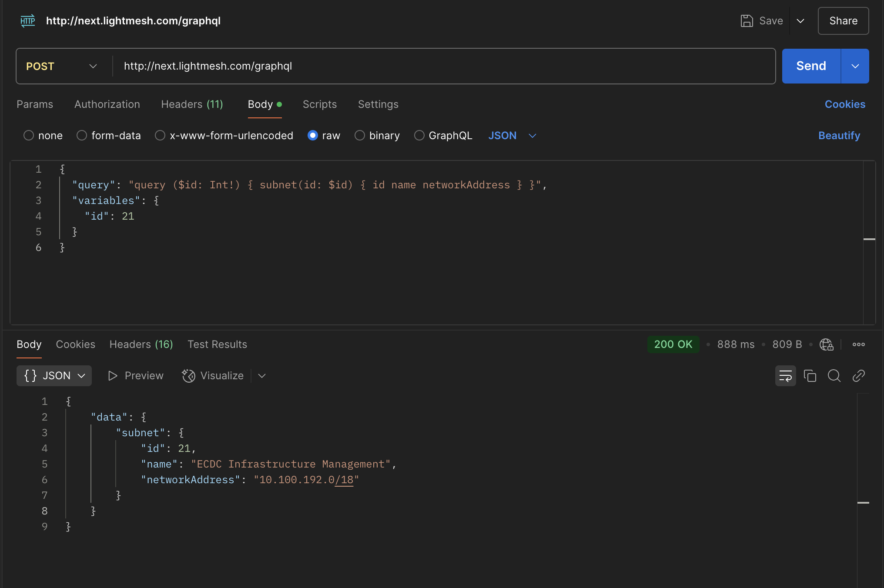
Task: Click the request URL input field
Action: pos(444,66)
